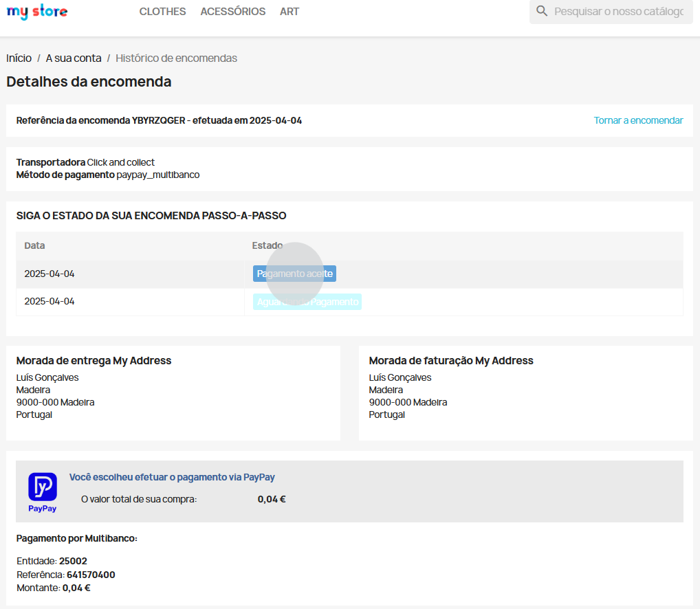Click the Pagamento aceite status badge
This screenshot has width=700, height=609.
[294, 274]
